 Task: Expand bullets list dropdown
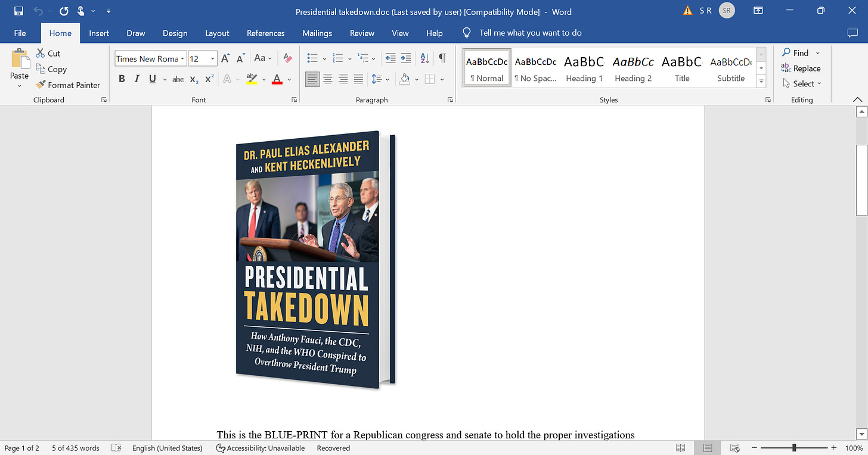click(324, 58)
